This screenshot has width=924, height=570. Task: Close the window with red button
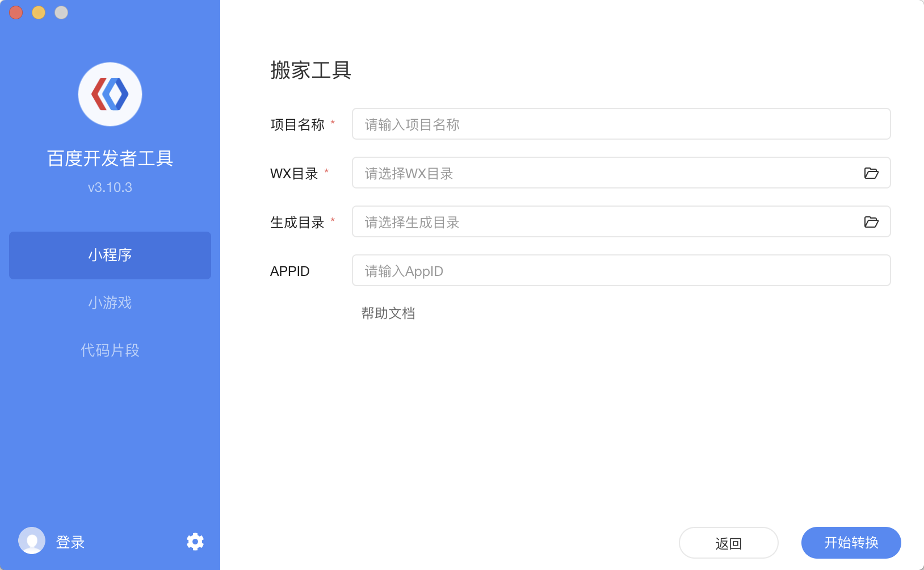coord(16,12)
